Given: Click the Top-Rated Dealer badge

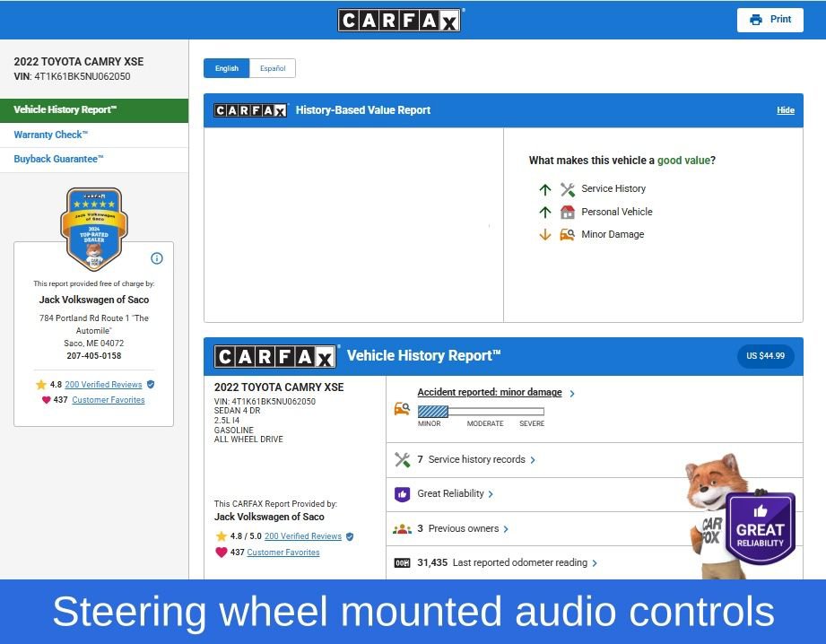Looking at the screenshot, I should [93, 228].
